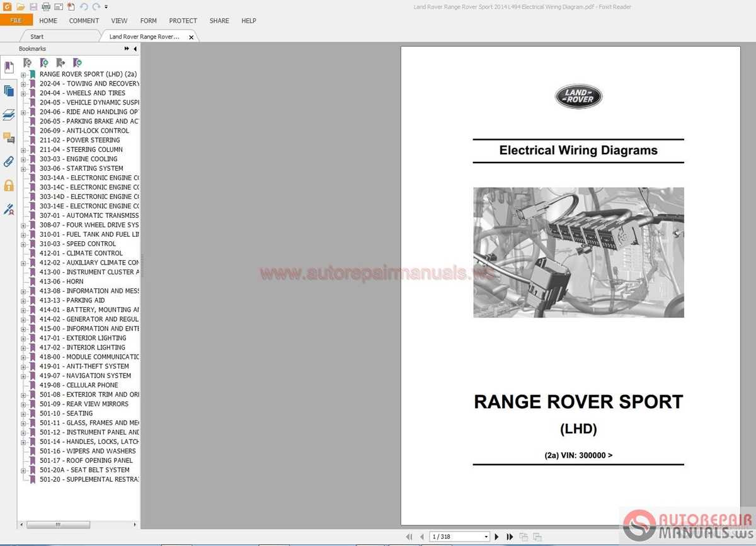Click the wiring harness photo on the page
This screenshot has width=756, height=546.
578,252
